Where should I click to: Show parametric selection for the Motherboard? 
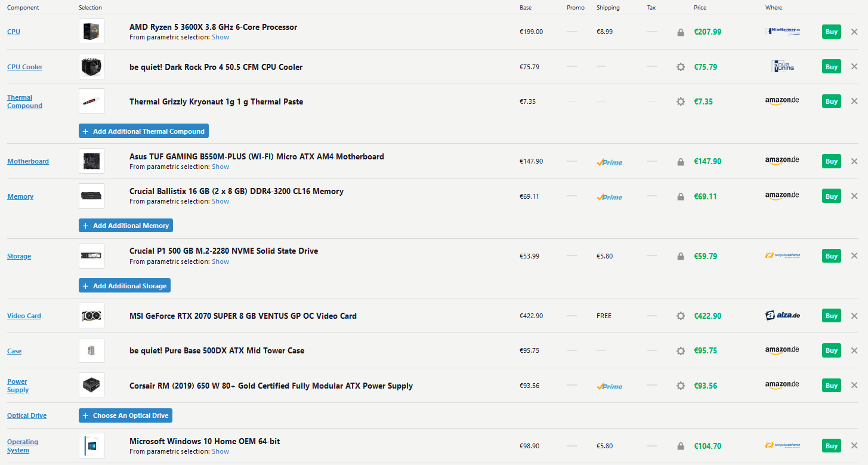pyautogui.click(x=220, y=167)
